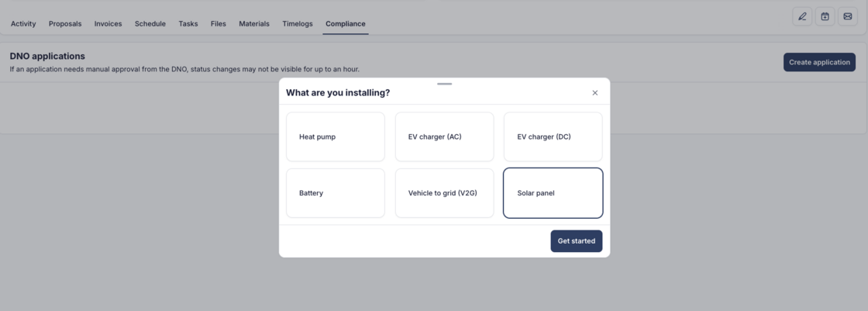Select the EV charger (AC) option
The width and height of the screenshot is (868, 311).
point(444,136)
